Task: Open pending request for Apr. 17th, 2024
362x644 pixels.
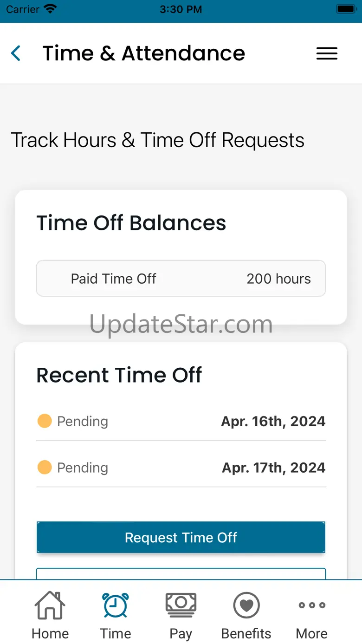Action: point(181,468)
